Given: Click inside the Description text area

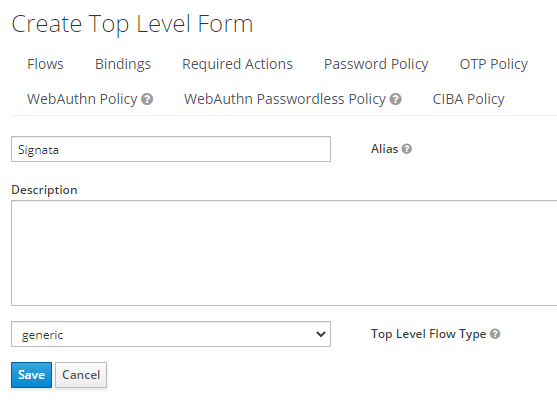Looking at the screenshot, I should point(284,253).
